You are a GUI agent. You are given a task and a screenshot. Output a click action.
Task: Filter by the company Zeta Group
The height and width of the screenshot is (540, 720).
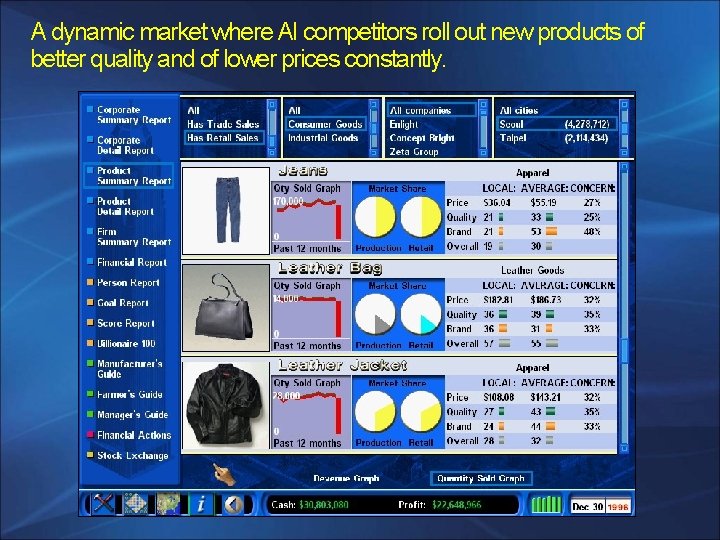pyautogui.click(x=414, y=151)
